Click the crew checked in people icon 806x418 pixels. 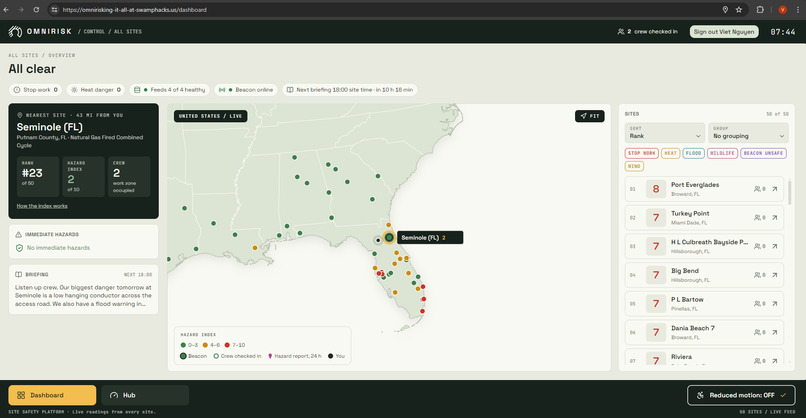(x=620, y=32)
